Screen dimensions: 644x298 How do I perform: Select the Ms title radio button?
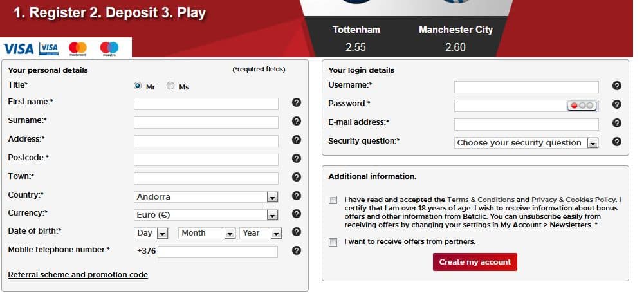[170, 86]
